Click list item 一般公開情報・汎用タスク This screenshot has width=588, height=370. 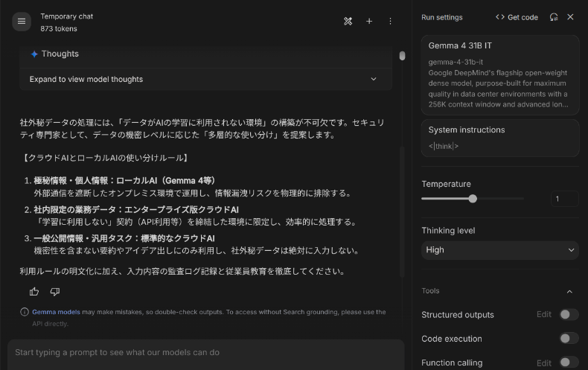[x=124, y=239]
